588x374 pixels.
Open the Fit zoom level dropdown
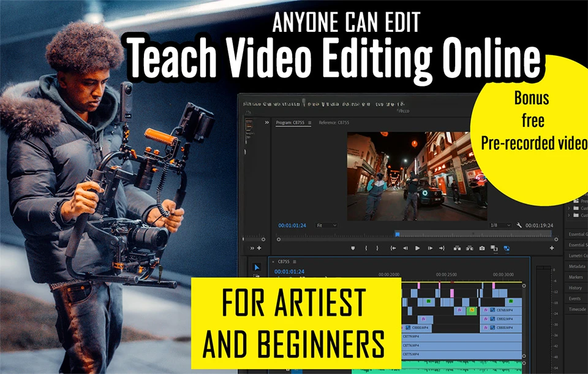(x=326, y=226)
